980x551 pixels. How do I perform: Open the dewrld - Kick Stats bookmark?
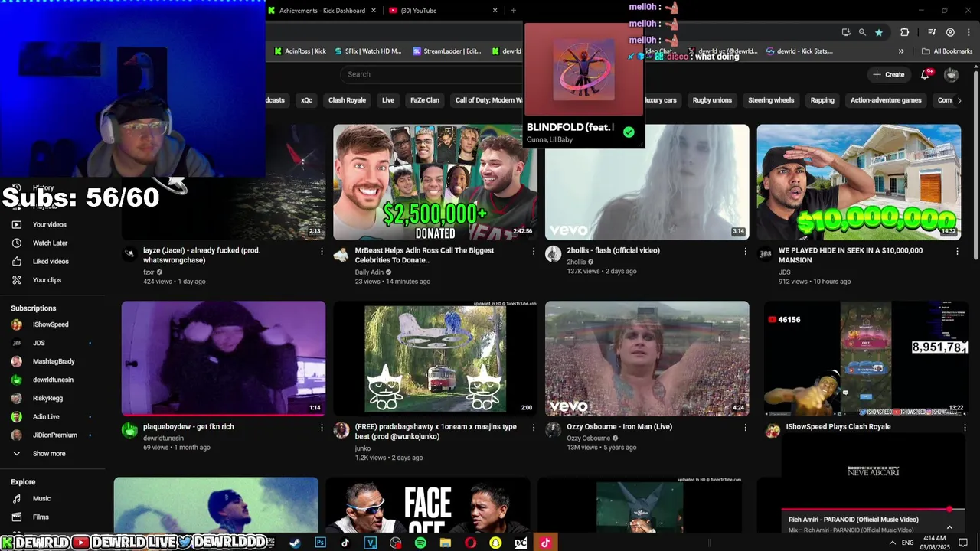pyautogui.click(x=799, y=51)
